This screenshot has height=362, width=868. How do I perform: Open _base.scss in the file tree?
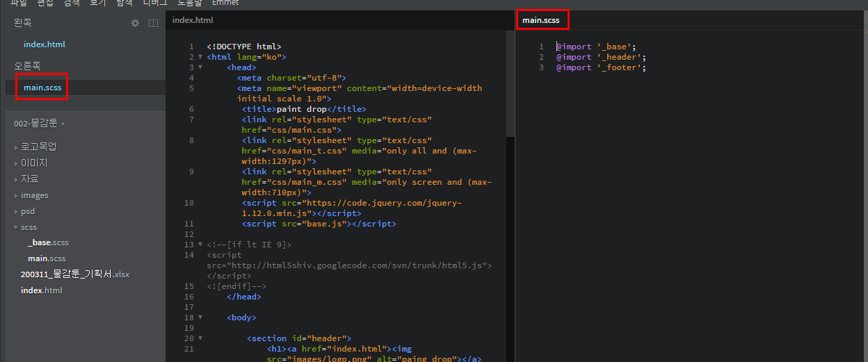[x=48, y=242]
